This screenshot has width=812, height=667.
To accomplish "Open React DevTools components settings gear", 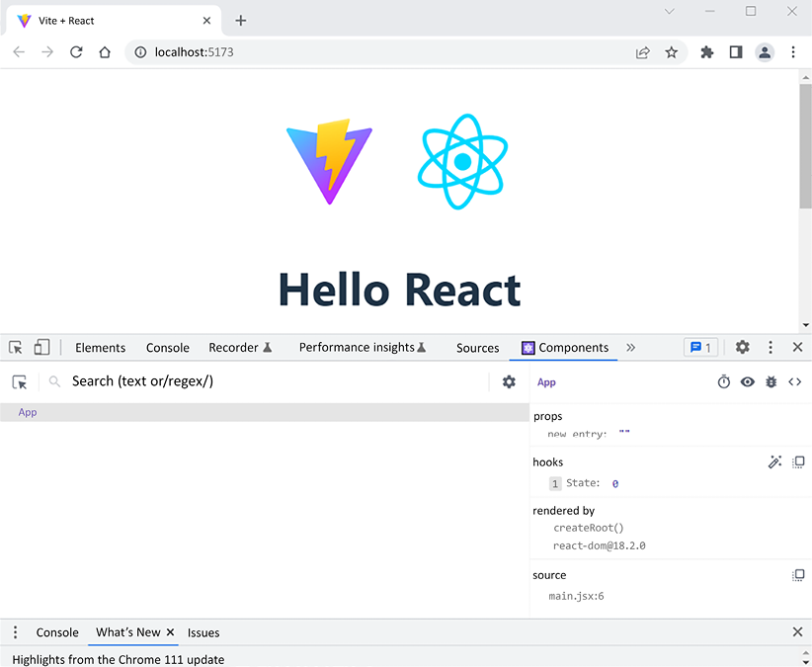I will pos(509,381).
